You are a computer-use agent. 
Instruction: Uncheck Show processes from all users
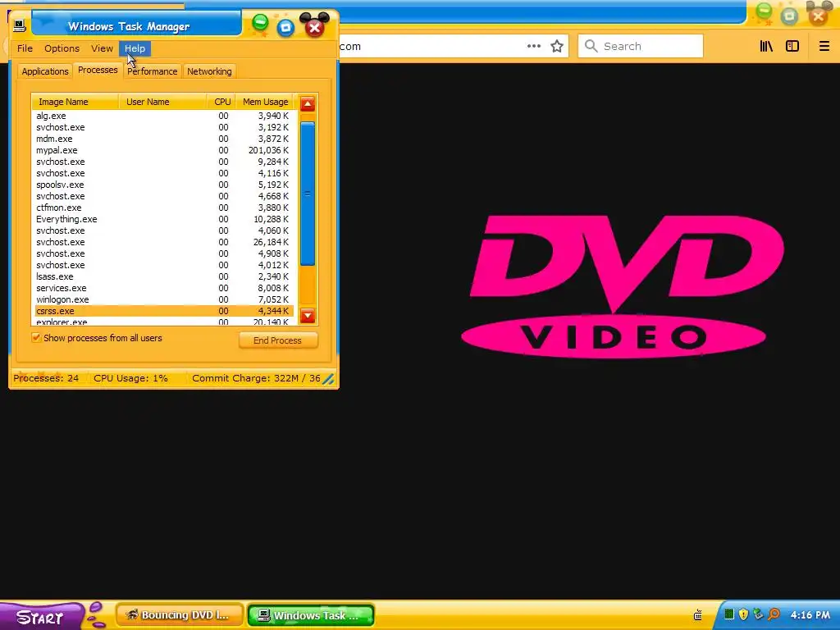[36, 338]
